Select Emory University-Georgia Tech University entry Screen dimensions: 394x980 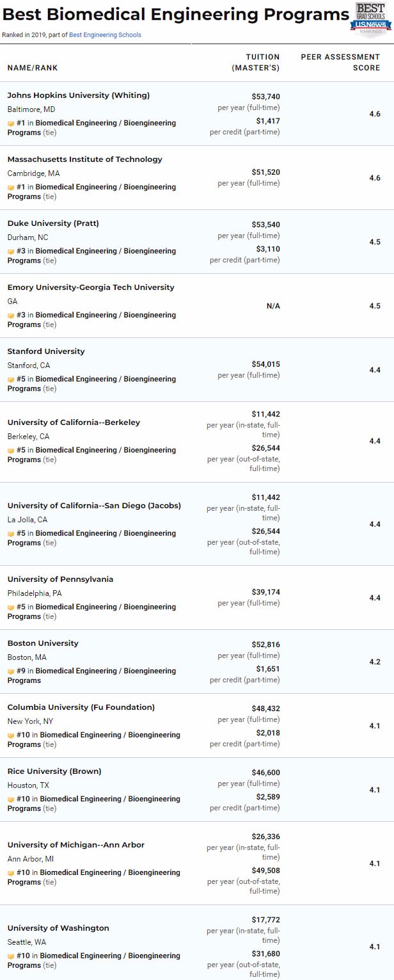point(91,287)
